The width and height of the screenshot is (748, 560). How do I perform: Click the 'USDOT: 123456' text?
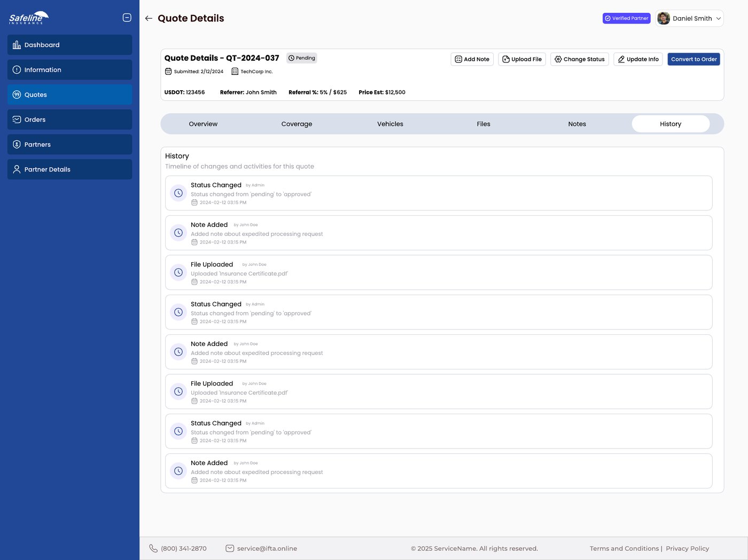(184, 92)
